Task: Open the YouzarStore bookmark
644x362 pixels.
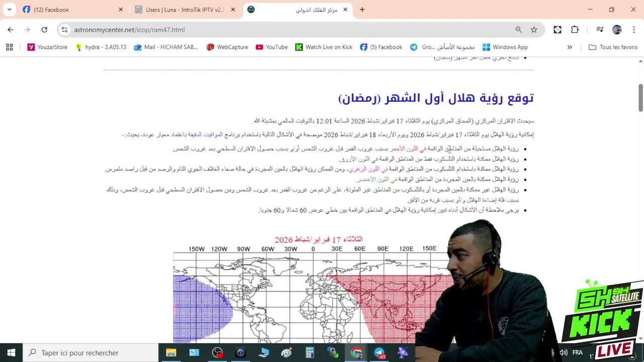Action: coord(47,47)
